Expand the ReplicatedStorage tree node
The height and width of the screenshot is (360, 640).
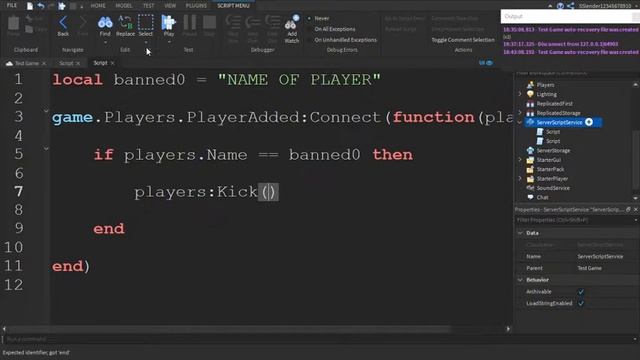pos(520,113)
